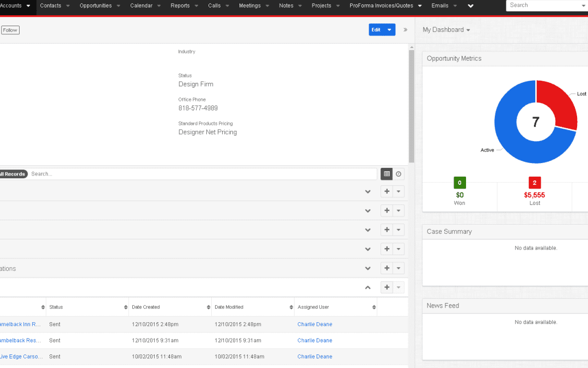588x368 pixels.
Task: Add record to third subpanel
Action: click(x=387, y=230)
